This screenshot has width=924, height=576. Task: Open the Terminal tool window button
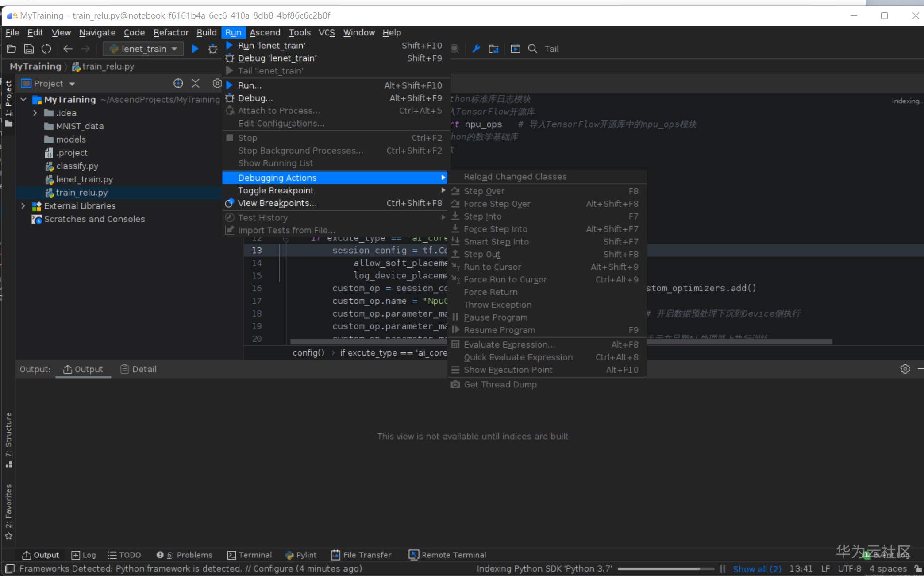click(x=250, y=555)
